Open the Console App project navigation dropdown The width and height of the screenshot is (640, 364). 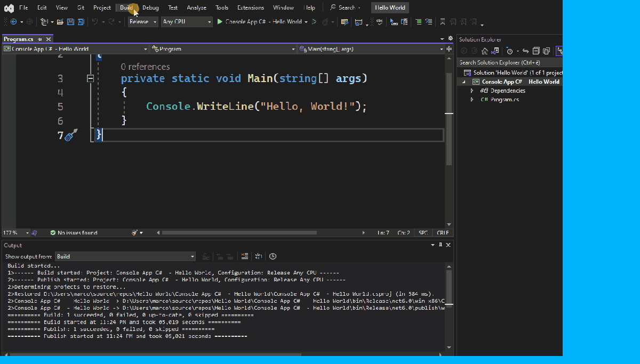coord(76,48)
